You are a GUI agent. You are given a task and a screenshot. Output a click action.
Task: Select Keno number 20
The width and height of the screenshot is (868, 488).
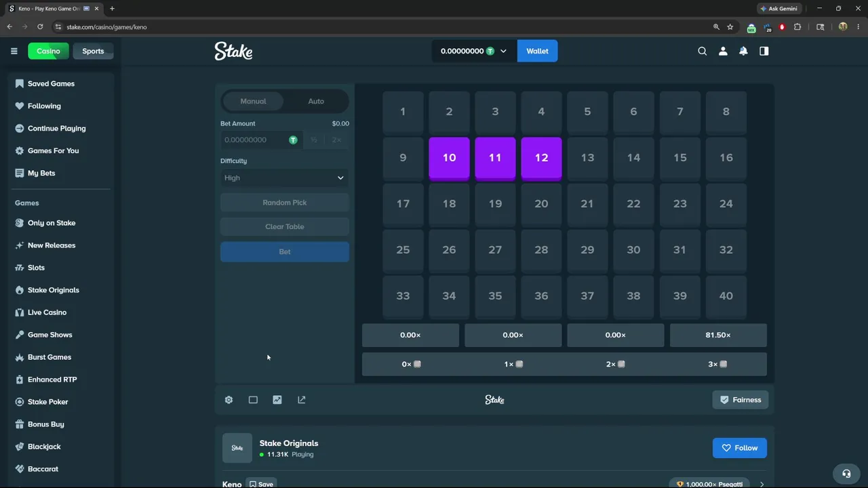(541, 205)
